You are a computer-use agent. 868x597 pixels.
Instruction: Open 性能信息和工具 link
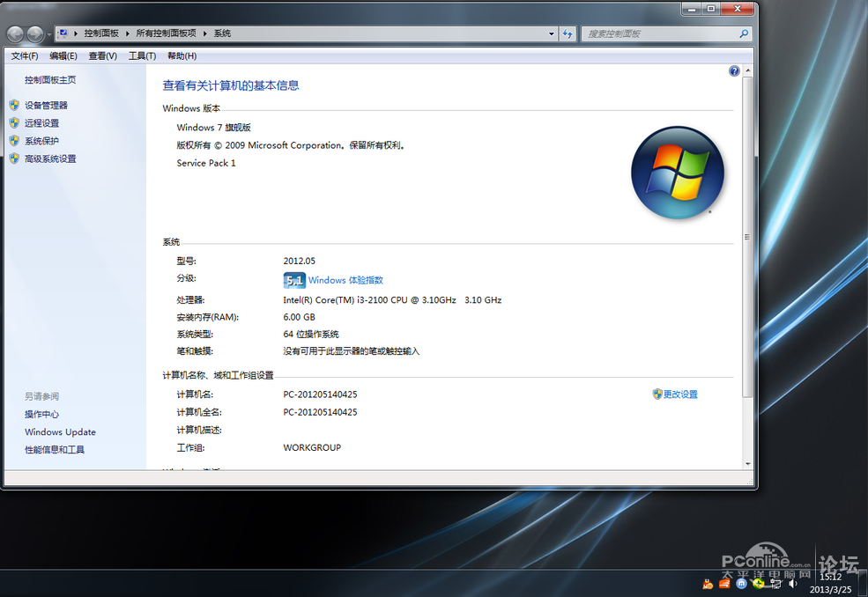55,449
